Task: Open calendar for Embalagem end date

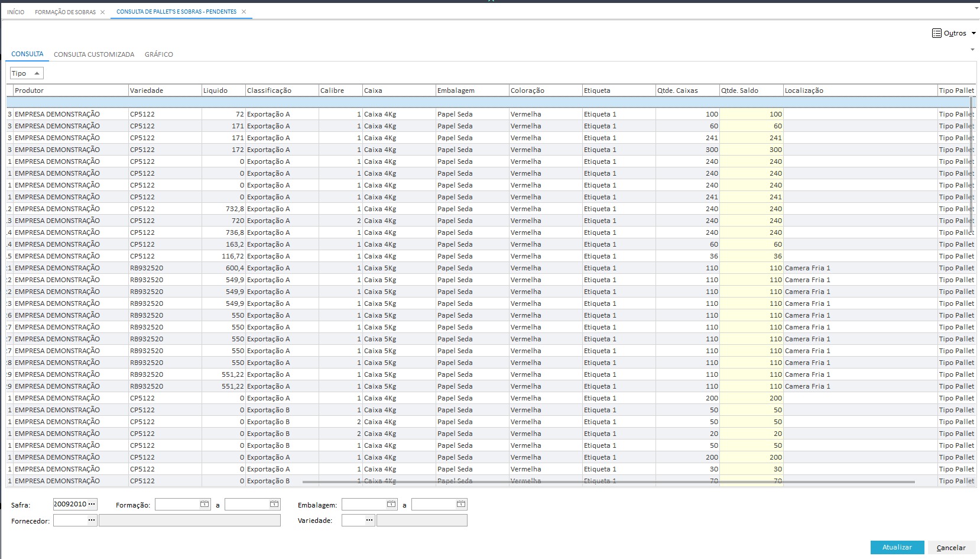Action: pos(461,504)
